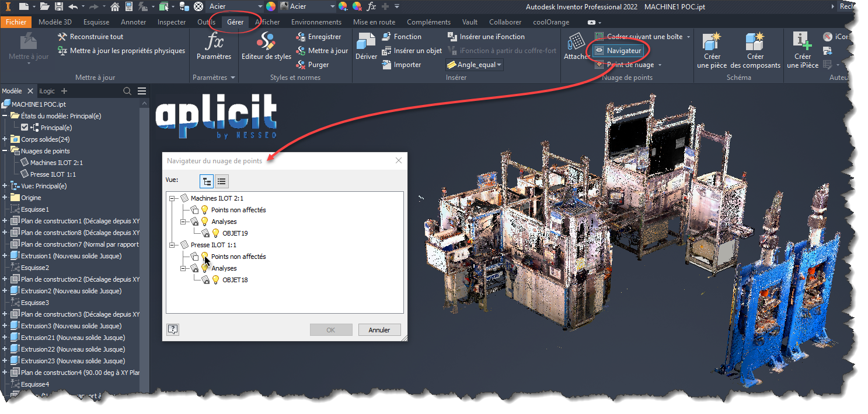Screen dimensions: 868x414
Task: Toggle bulb for Presse ILOT Points non affectés
Action: coord(205,257)
